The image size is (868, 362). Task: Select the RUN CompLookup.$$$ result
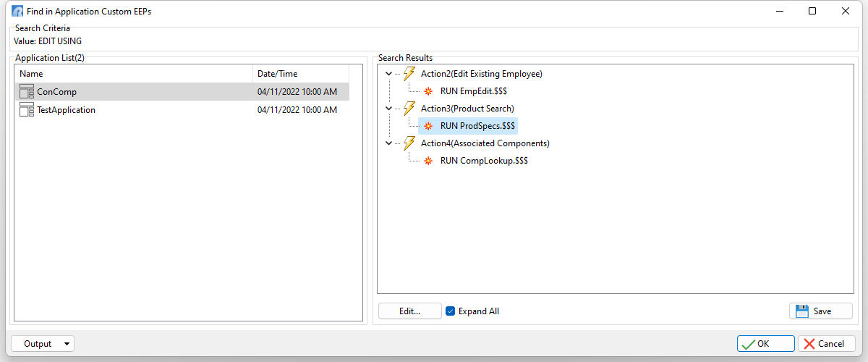tap(484, 161)
